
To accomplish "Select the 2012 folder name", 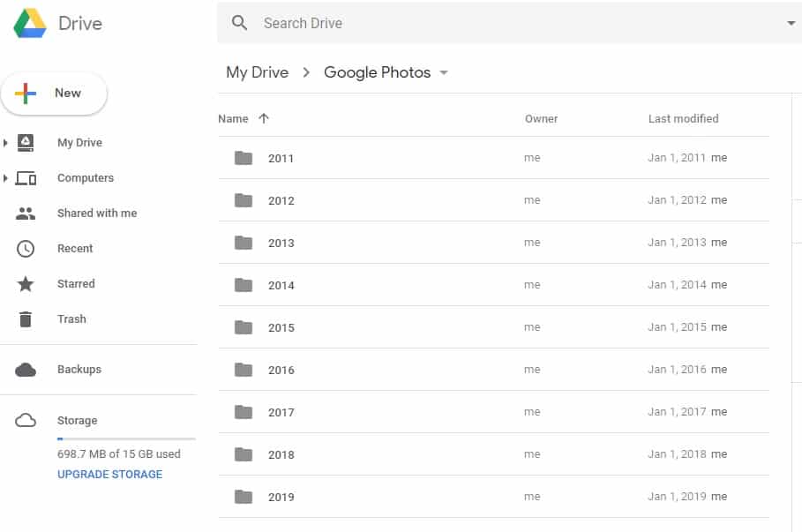I will pos(281,201).
